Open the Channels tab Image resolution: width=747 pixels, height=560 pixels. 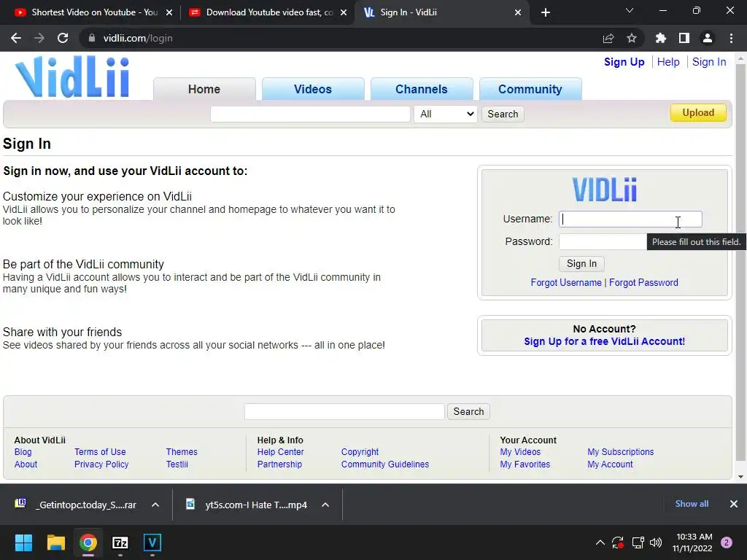[422, 89]
